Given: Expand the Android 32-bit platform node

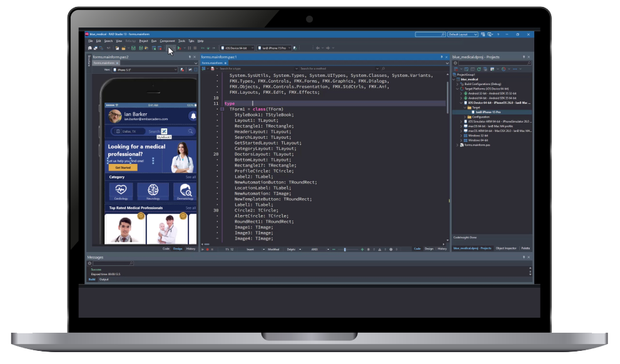Looking at the screenshot, I should [x=462, y=93].
